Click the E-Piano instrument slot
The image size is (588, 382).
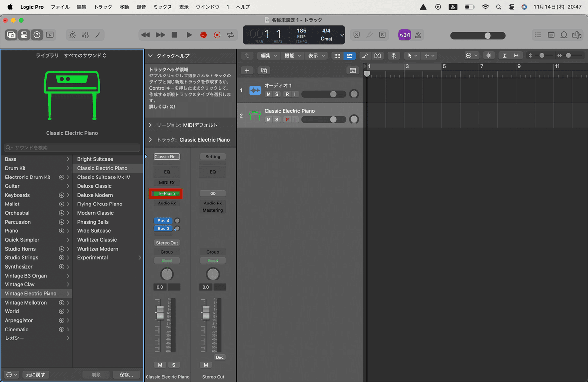(x=167, y=193)
